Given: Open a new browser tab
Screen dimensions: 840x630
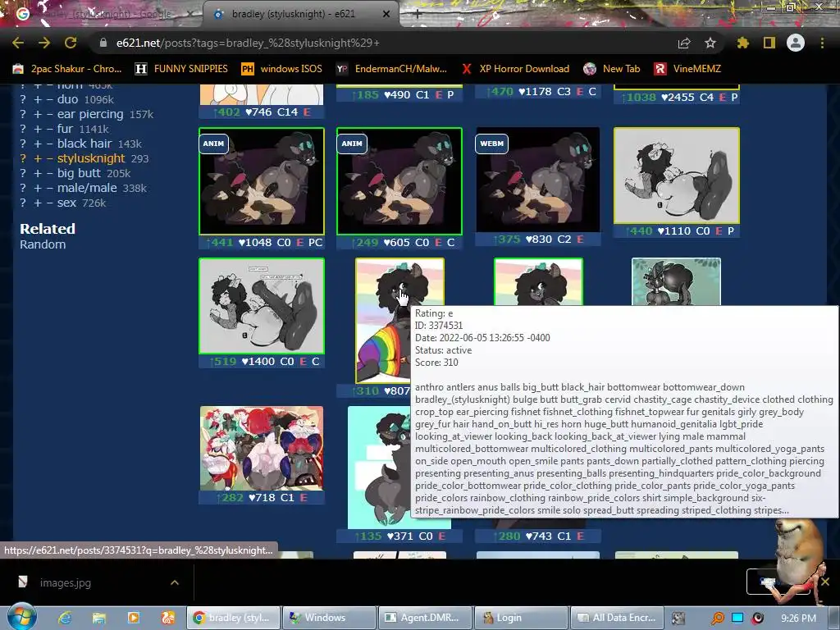Looking at the screenshot, I should tap(418, 14).
